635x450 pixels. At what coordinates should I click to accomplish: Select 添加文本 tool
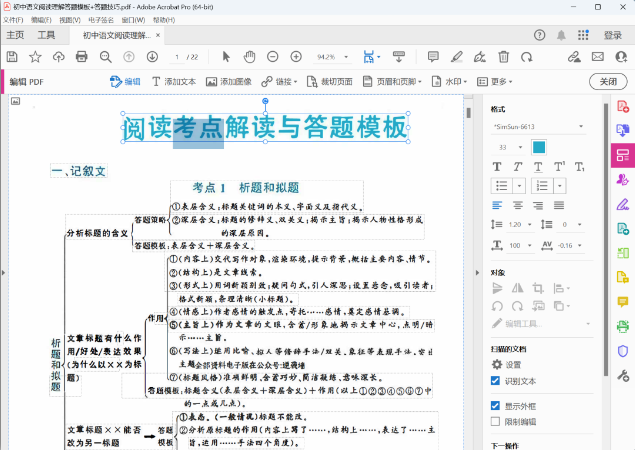(x=174, y=82)
